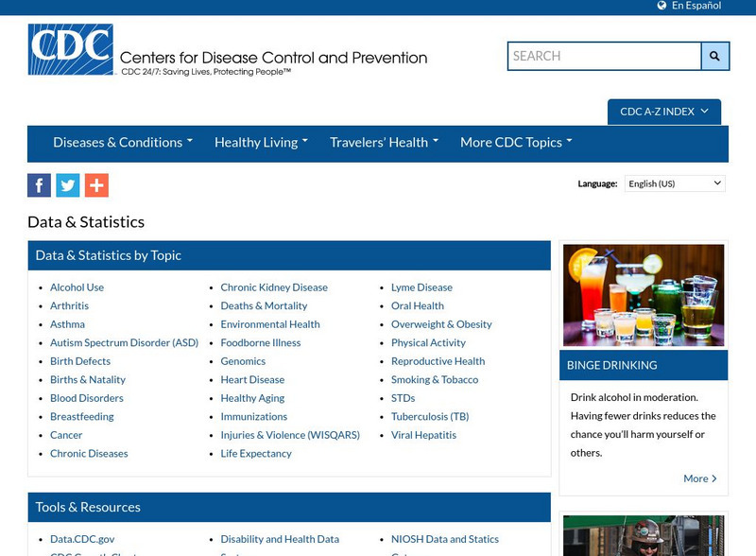The height and width of the screenshot is (556, 756).
Task: Follow the Alcohol Use link
Action: click(77, 287)
